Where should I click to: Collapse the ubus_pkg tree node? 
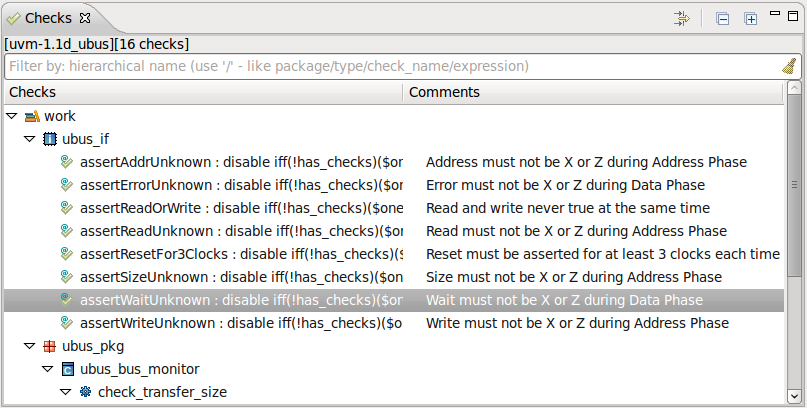29,347
